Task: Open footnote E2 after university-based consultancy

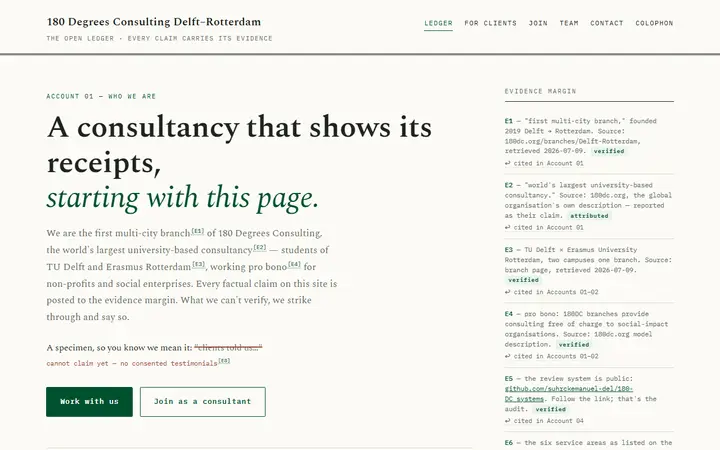Action: coord(260,248)
